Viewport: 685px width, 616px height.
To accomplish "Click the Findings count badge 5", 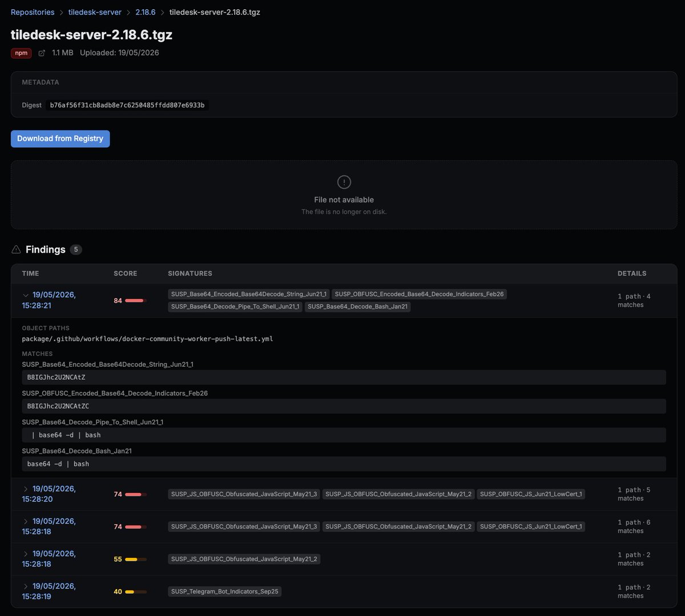I will (76, 250).
